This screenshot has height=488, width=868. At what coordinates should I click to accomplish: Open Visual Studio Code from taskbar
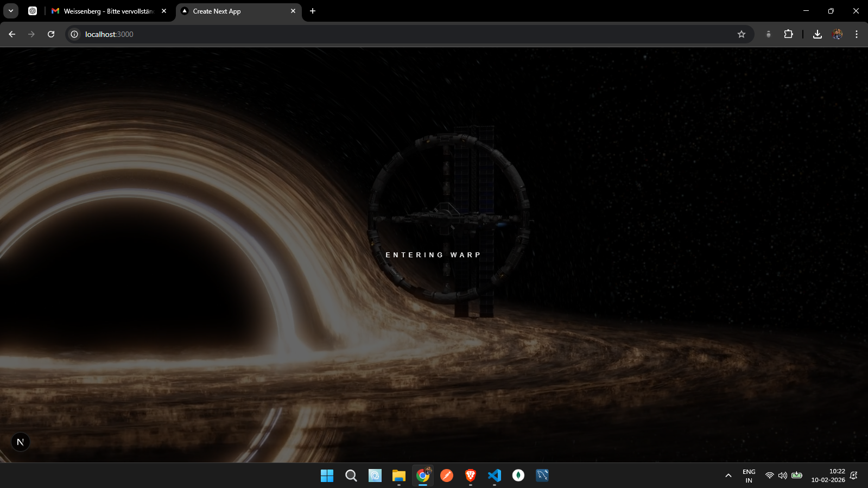point(495,476)
